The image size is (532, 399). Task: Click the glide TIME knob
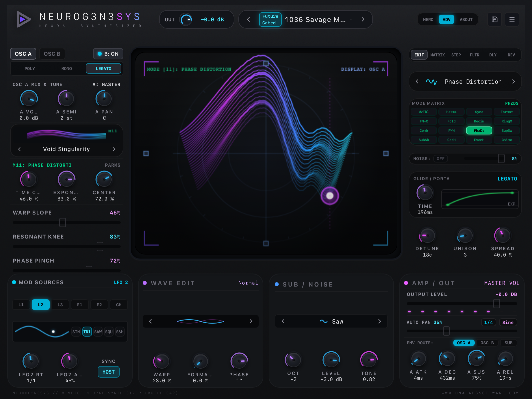point(425,192)
